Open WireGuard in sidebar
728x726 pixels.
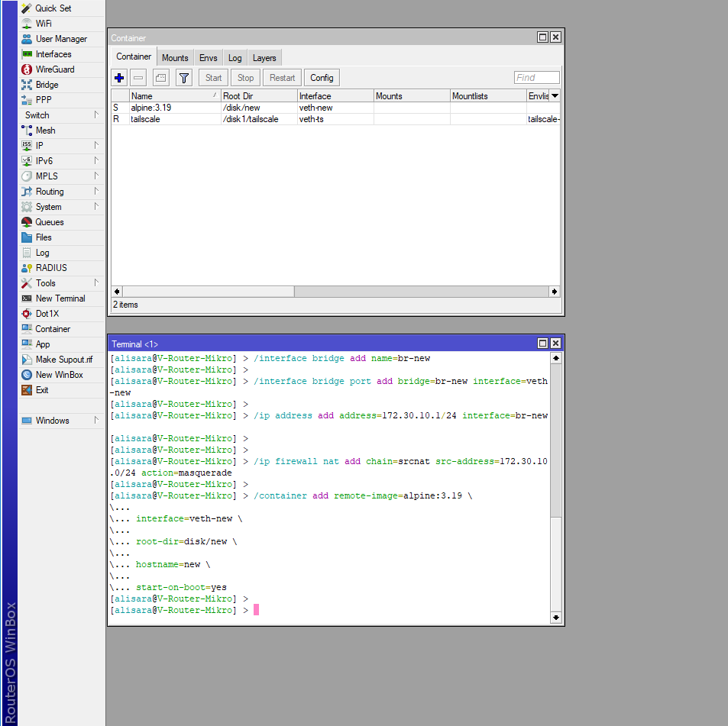(x=61, y=69)
